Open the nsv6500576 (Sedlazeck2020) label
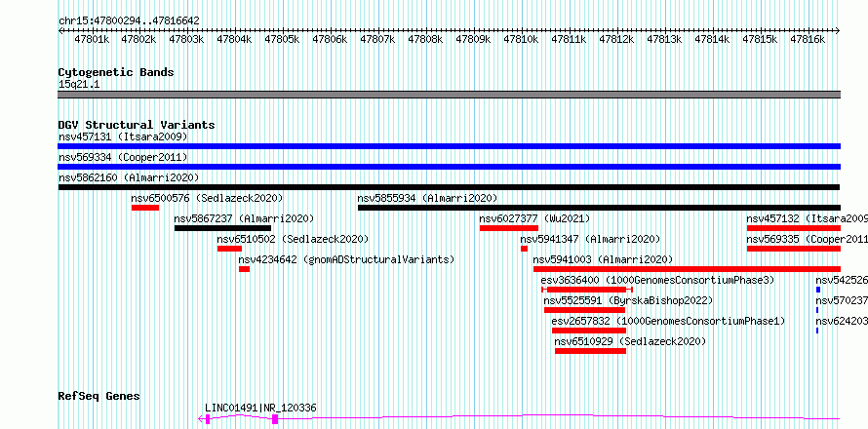868x429 pixels. (207, 198)
